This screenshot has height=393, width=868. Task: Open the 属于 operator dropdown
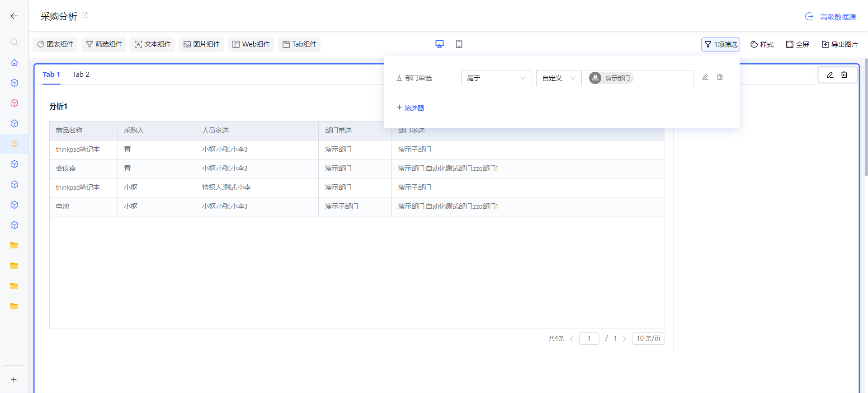496,78
